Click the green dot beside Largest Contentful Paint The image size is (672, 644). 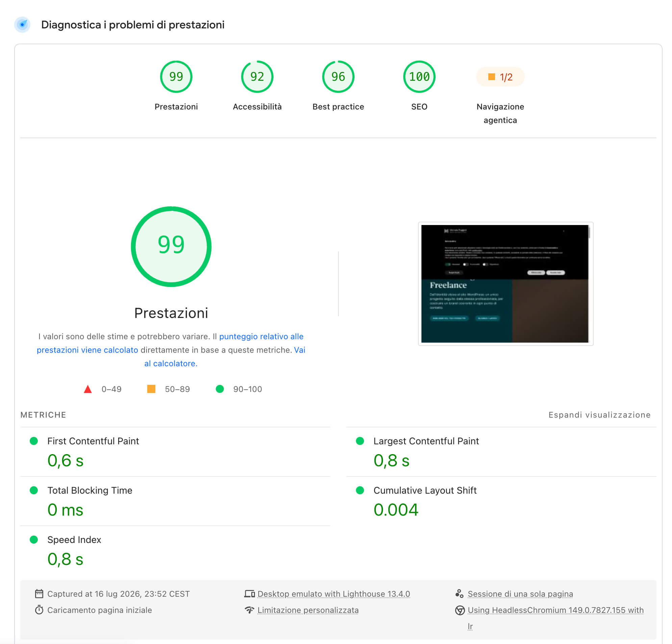click(x=360, y=441)
